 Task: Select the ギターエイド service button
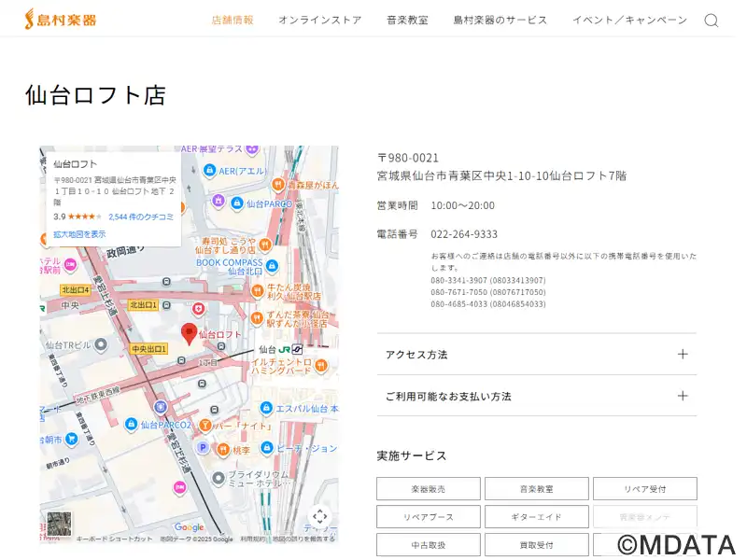[536, 517]
